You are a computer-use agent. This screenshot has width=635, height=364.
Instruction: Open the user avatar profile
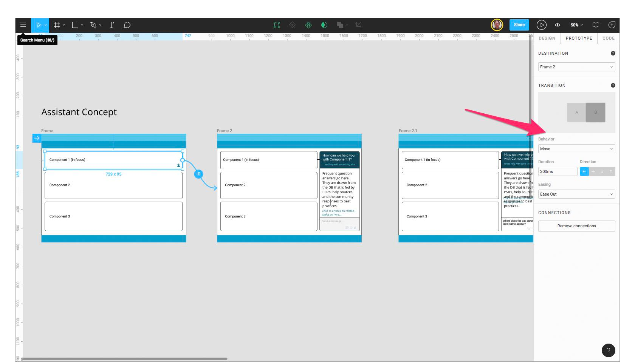pyautogui.click(x=497, y=25)
